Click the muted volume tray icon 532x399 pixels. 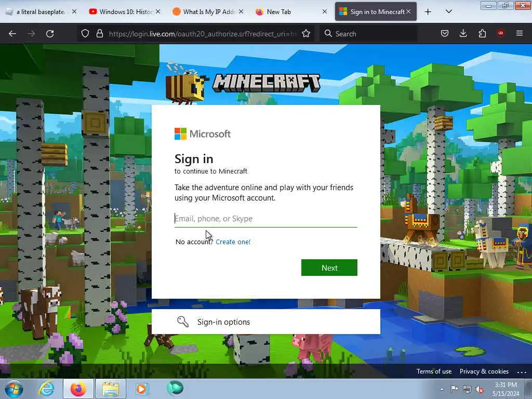pos(480,390)
